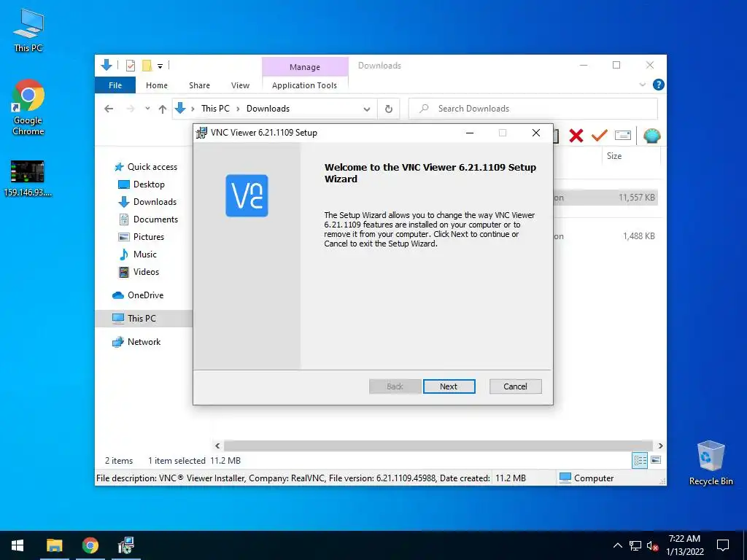Click the Explorer forward arrow

[x=131, y=109]
